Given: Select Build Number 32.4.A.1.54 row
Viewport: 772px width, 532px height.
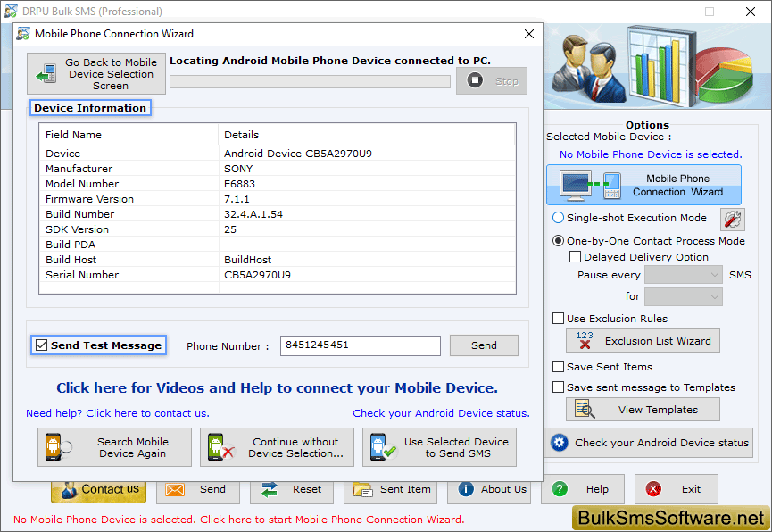Looking at the screenshot, I should (x=278, y=214).
